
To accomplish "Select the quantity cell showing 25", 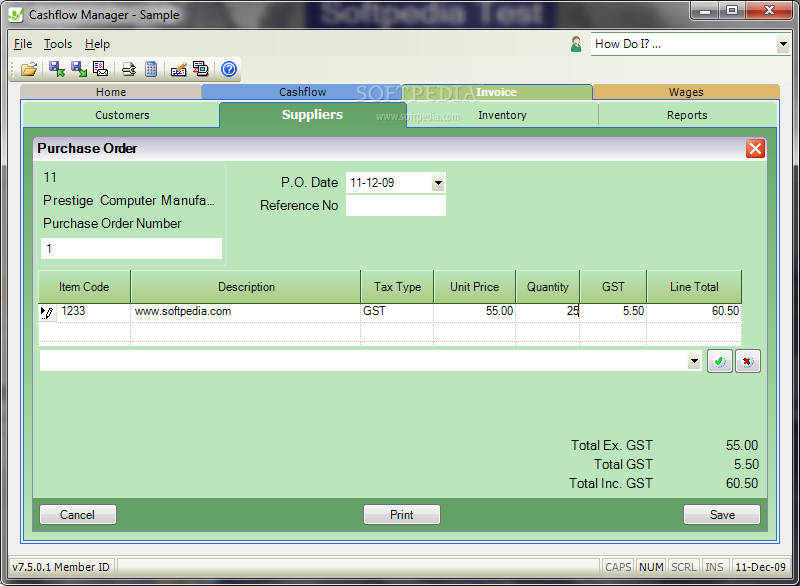I will pyautogui.click(x=547, y=312).
